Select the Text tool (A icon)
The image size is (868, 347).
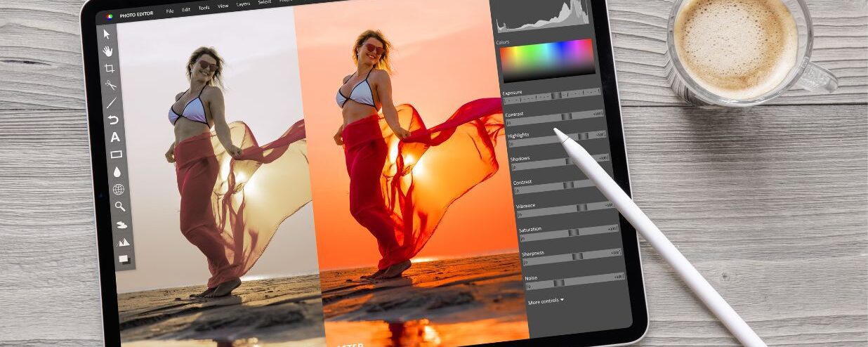pos(115,138)
